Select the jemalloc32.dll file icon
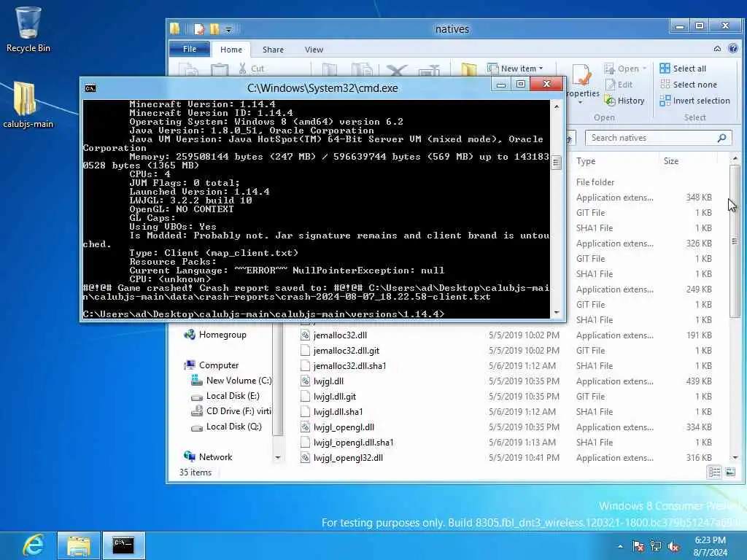 pyautogui.click(x=306, y=335)
